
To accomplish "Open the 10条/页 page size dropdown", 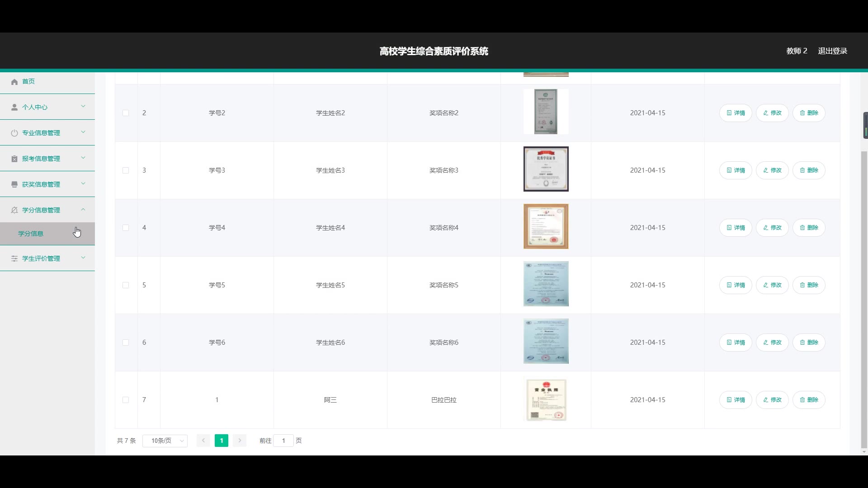I will (x=165, y=441).
